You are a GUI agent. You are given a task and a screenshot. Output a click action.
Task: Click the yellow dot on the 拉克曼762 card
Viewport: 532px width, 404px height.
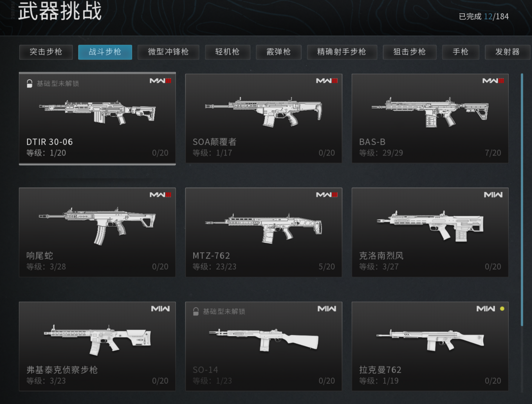pos(502,309)
